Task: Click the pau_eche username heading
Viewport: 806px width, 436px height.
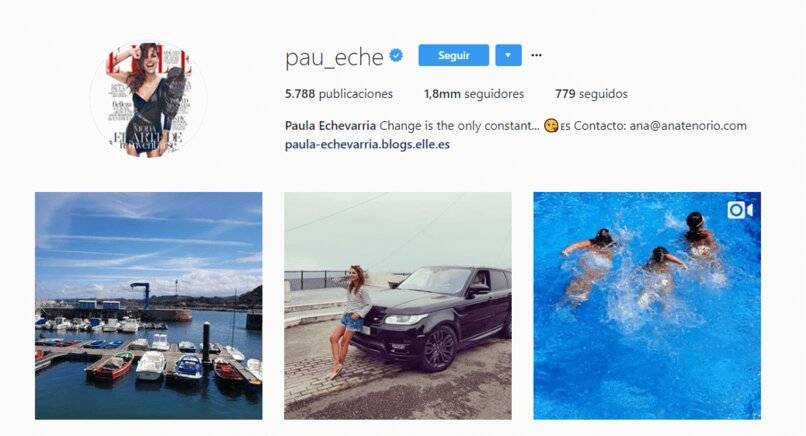Action: pyautogui.click(x=334, y=57)
